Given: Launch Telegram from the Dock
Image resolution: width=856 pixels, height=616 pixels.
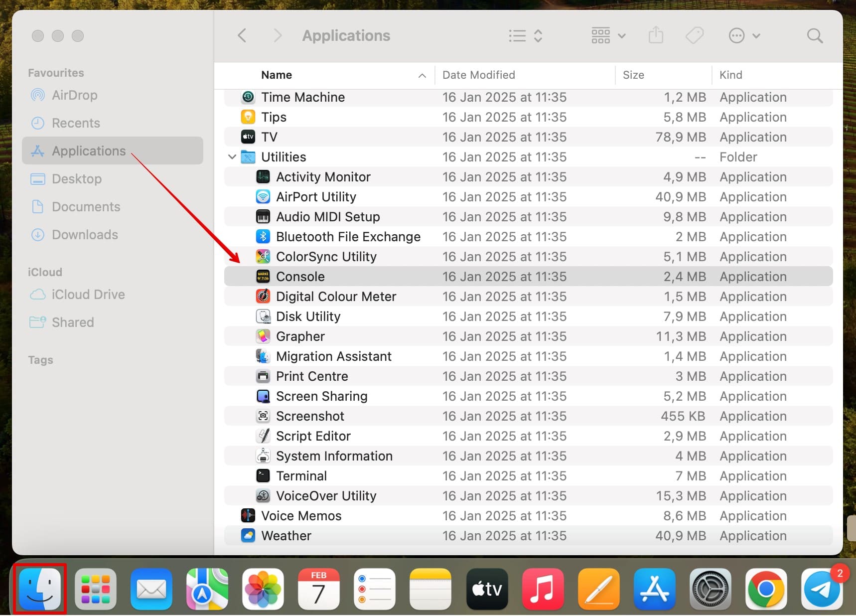Looking at the screenshot, I should pyautogui.click(x=822, y=589).
